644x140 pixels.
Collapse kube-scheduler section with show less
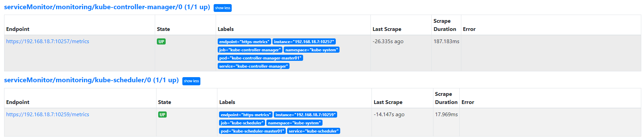pos(191,81)
